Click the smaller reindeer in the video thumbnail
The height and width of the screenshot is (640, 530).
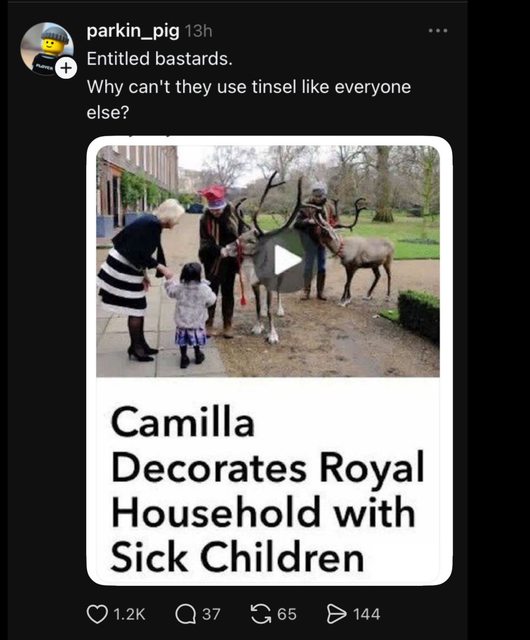tap(357, 253)
